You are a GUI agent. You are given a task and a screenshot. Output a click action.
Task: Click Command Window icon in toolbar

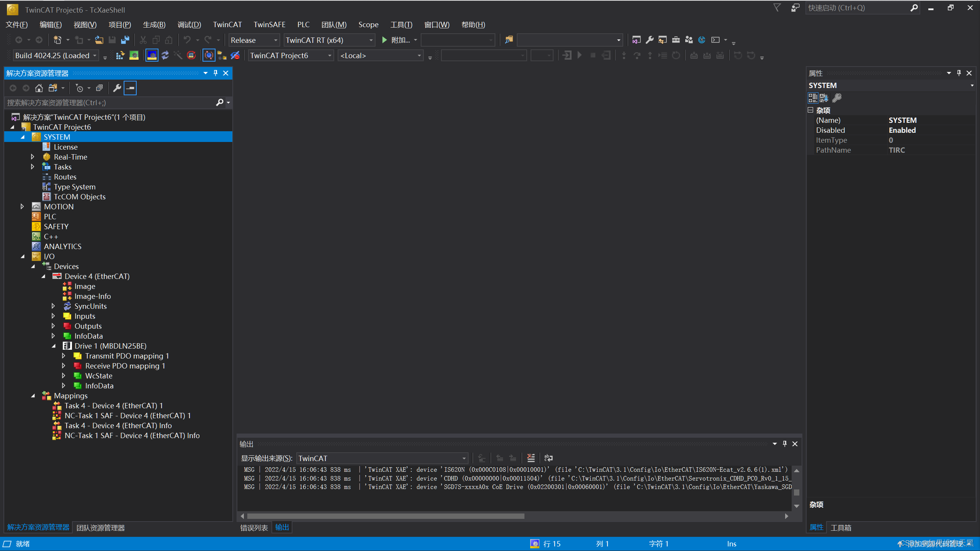tap(715, 40)
